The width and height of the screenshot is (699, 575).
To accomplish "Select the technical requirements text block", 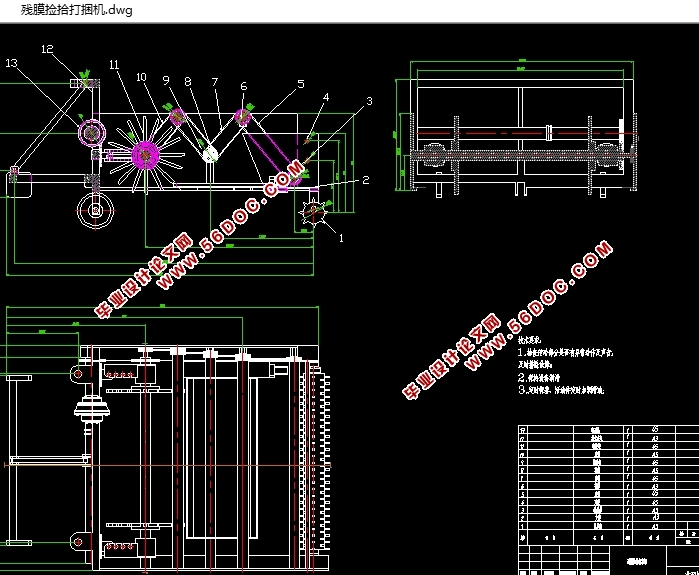I will click(x=565, y=366).
